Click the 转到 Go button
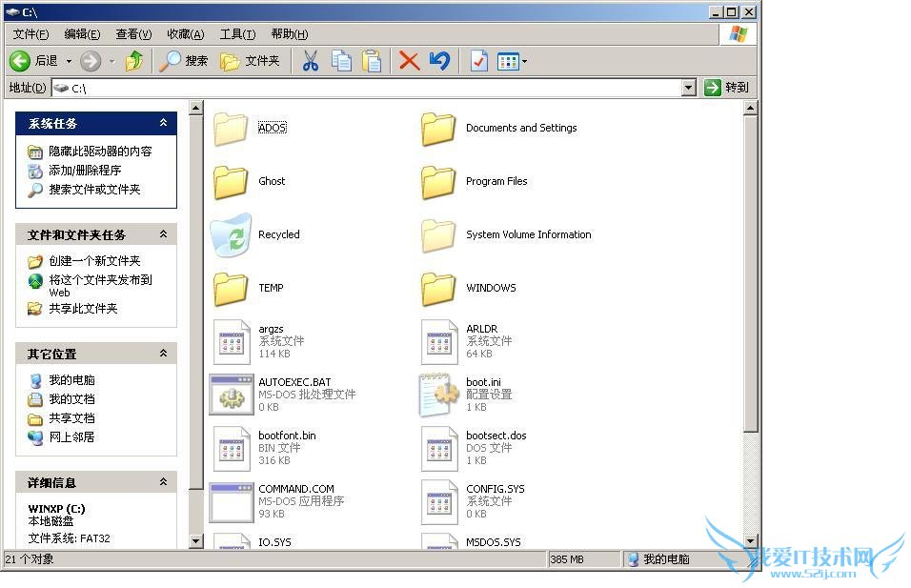911x588 pixels. (x=727, y=88)
